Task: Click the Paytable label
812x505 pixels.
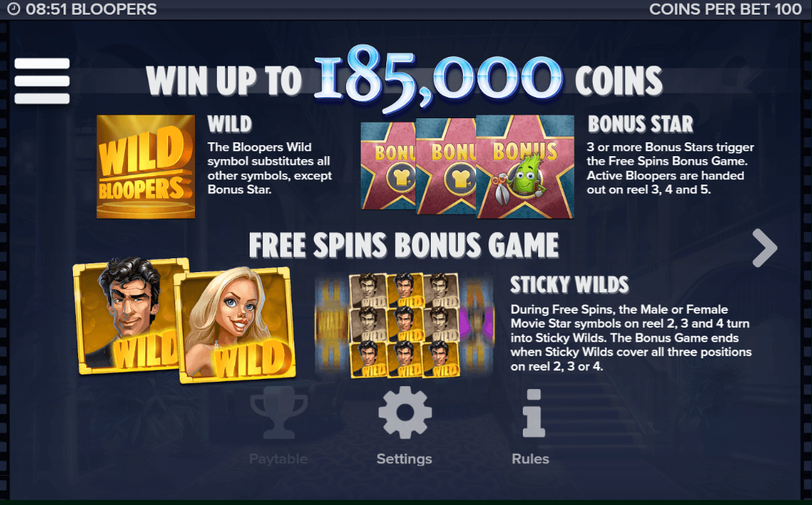Action: (x=279, y=459)
